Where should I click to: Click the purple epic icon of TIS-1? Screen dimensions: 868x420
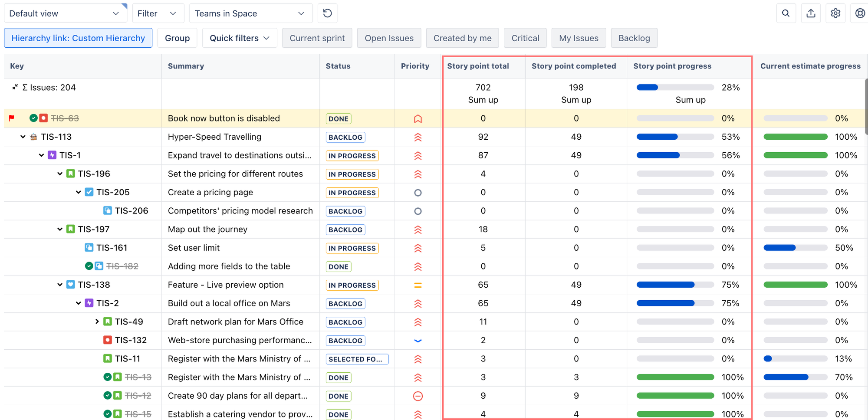click(52, 155)
